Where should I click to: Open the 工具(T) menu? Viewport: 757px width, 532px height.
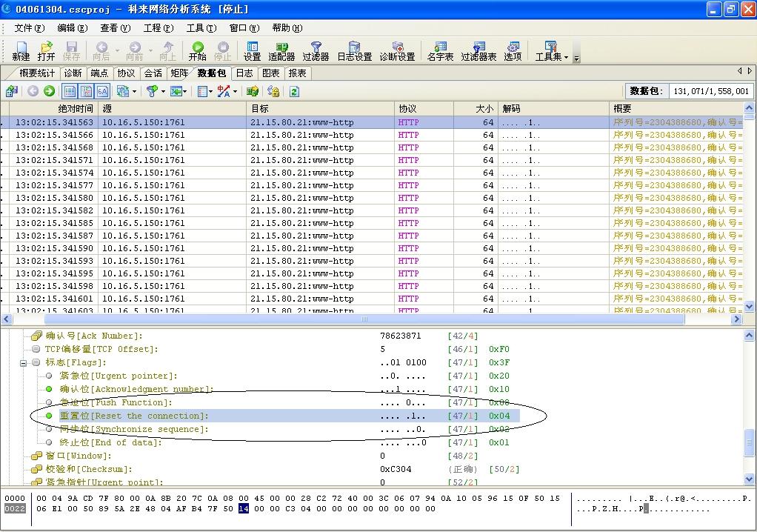click(x=201, y=27)
